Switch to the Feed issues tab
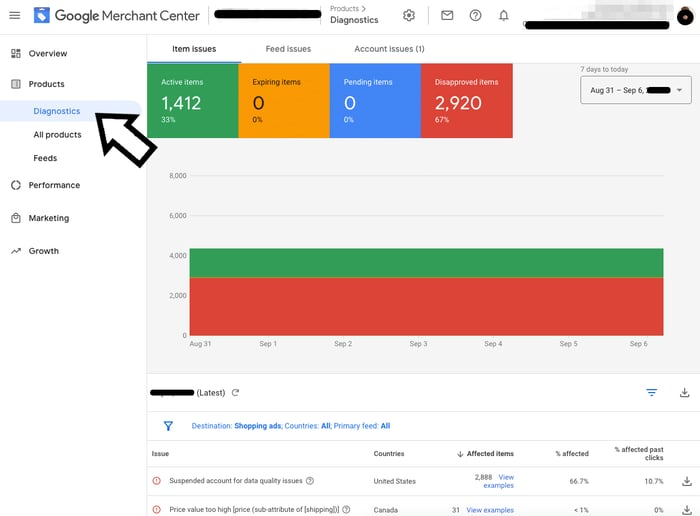Screen dimensions: 700x516 click(288, 49)
